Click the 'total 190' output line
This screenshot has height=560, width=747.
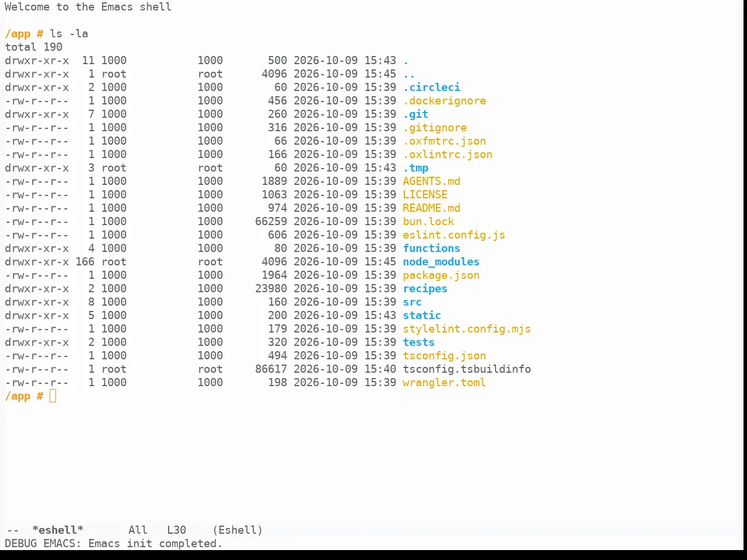pos(33,47)
